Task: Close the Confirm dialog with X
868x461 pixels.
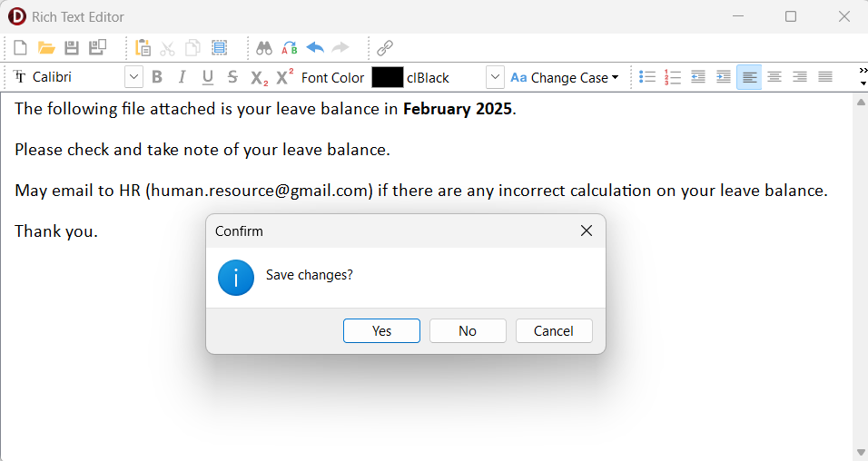Action: coord(587,231)
